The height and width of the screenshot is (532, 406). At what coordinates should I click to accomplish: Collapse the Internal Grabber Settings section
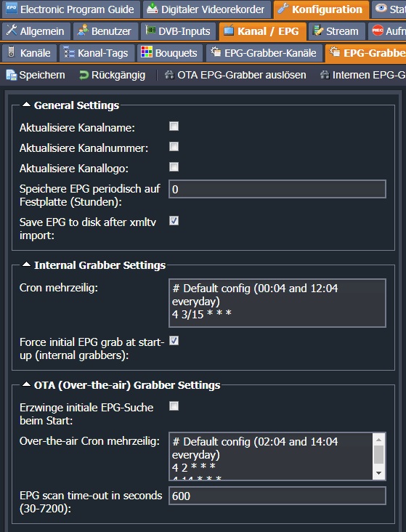(26, 265)
